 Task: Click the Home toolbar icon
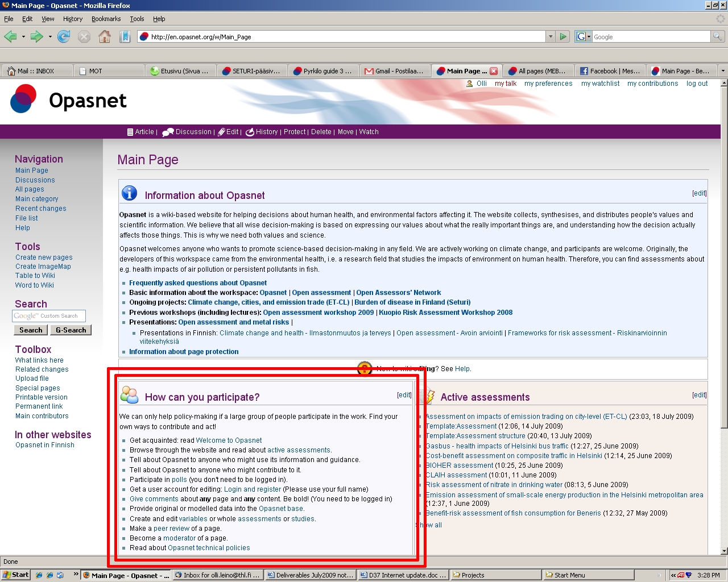(105, 37)
